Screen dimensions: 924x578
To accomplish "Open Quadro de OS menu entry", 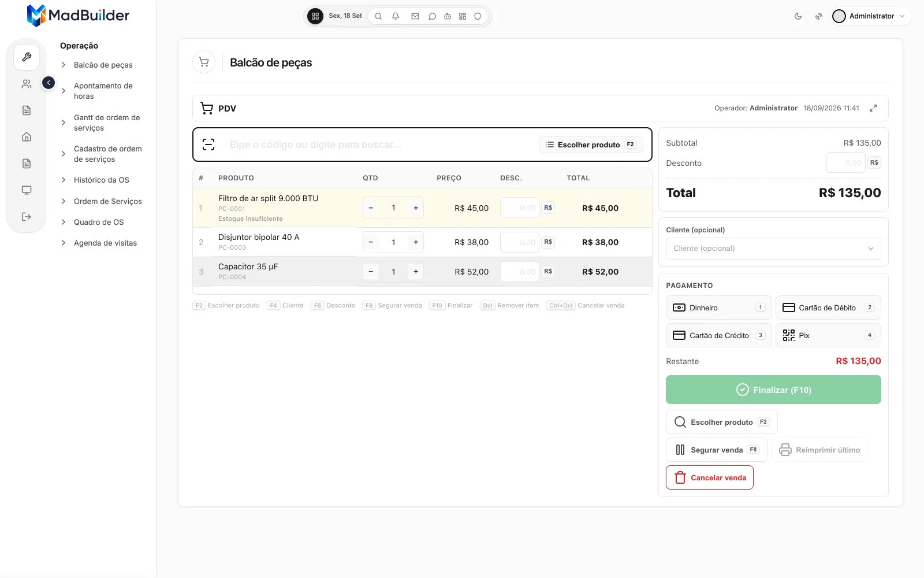I will [98, 222].
